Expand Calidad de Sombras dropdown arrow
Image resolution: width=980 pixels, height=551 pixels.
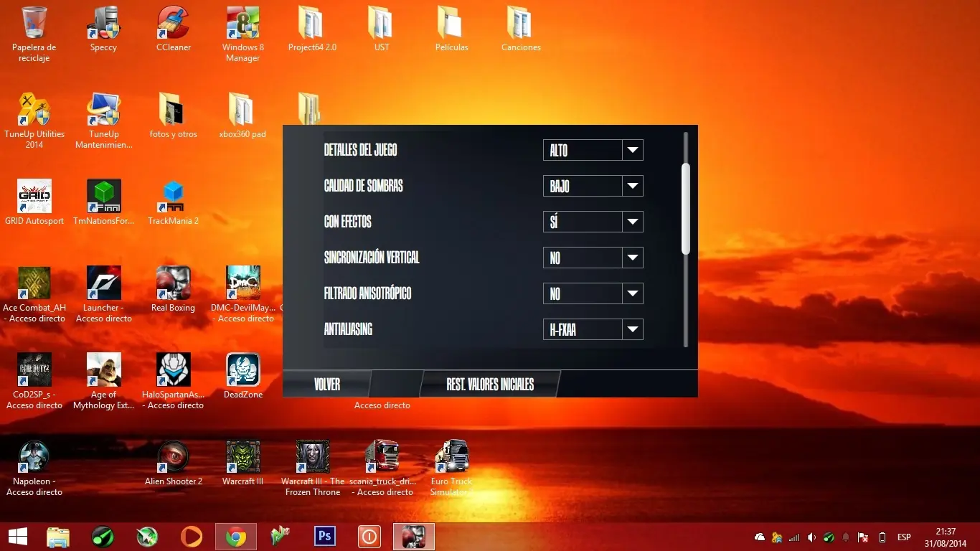[632, 186]
